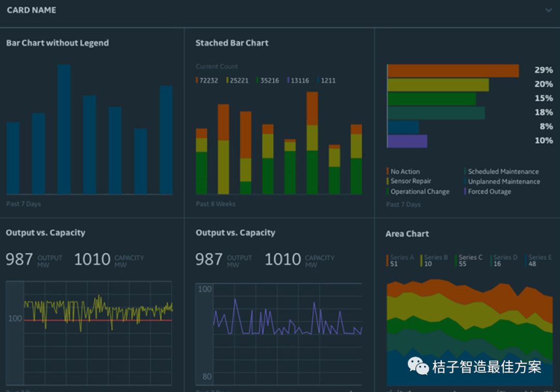This screenshot has height=392, width=560.
Task: Click the WeChat logo in the watermark
Action: click(418, 366)
